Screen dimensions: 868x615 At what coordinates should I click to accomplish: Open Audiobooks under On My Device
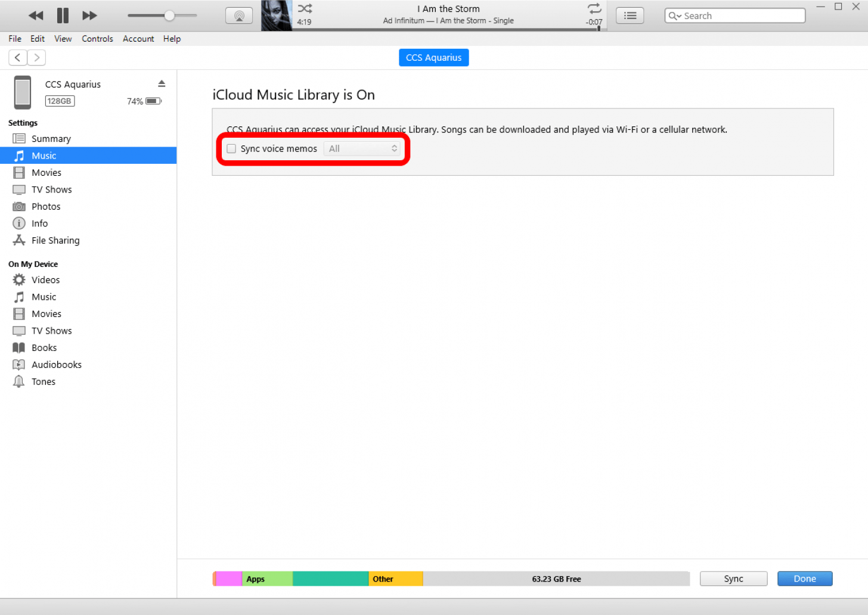(56, 364)
